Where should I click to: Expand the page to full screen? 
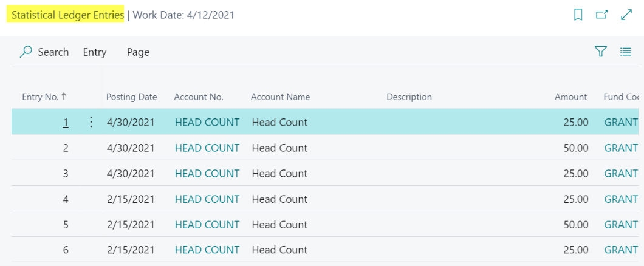tap(626, 15)
